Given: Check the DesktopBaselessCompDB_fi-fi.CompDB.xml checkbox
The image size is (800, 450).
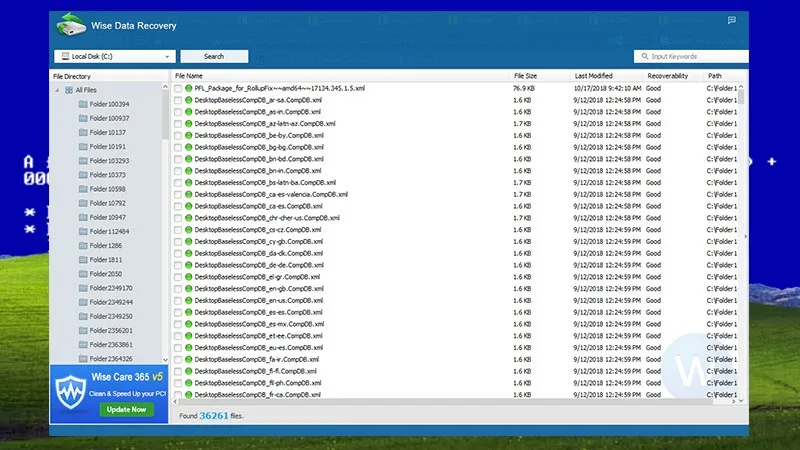Looking at the screenshot, I should [178, 371].
